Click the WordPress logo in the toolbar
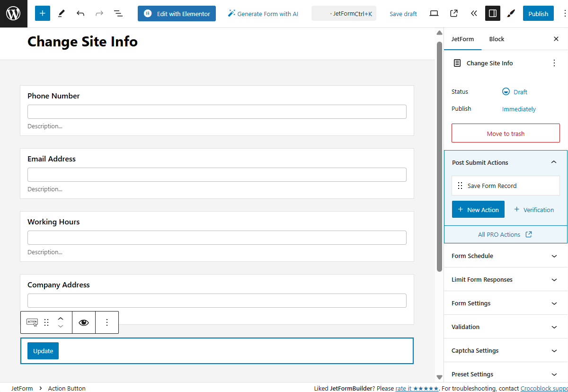The width and height of the screenshot is (568, 392). (x=13, y=13)
